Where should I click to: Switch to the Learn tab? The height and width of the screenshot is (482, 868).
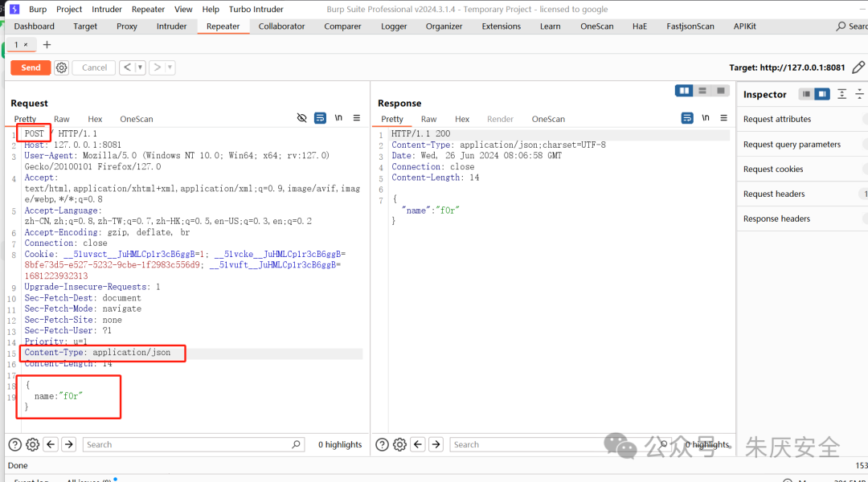coord(551,26)
